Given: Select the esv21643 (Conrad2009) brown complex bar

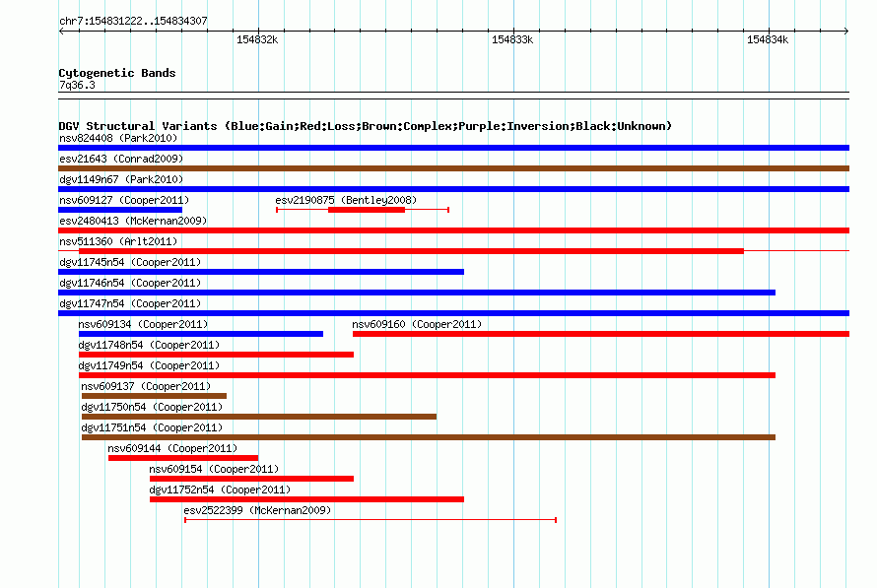Looking at the screenshot, I should click(453, 168).
